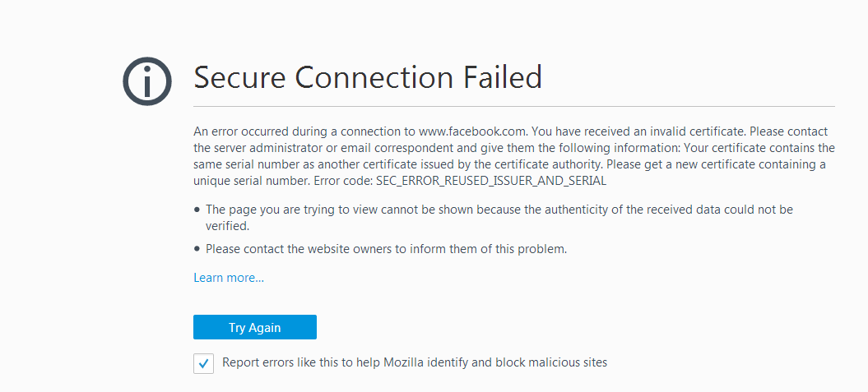Click the SEC_ERROR_REUSED_ISSUER_AND_SERIAL error code text
This screenshot has height=392, width=868.
coord(491,182)
